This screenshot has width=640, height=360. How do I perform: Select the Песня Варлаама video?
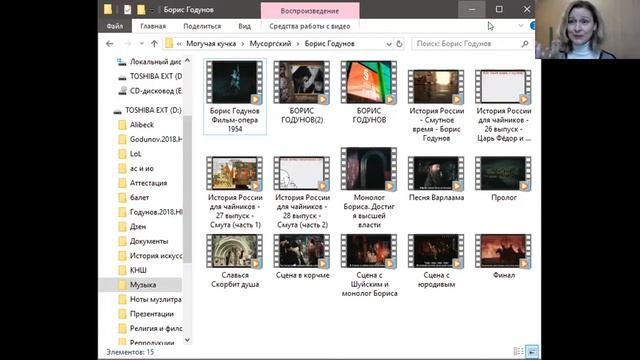click(x=436, y=179)
